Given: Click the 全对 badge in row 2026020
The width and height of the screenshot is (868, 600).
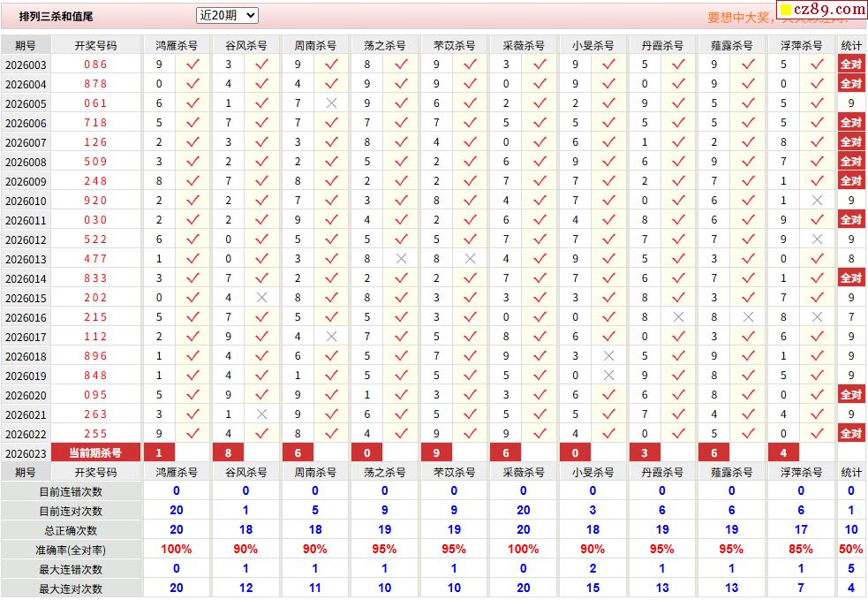Looking at the screenshot, I should 851,394.
